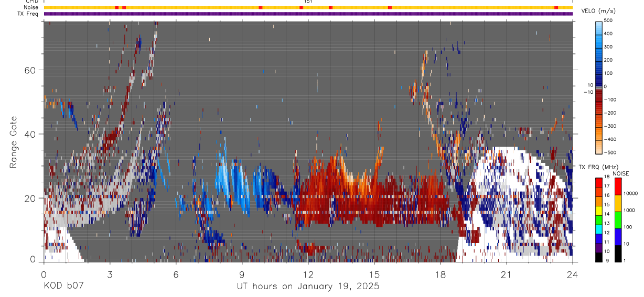Click the "KOD b07" radar beam label
Image resolution: width=644 pixels, height=297 pixels.
(63, 287)
